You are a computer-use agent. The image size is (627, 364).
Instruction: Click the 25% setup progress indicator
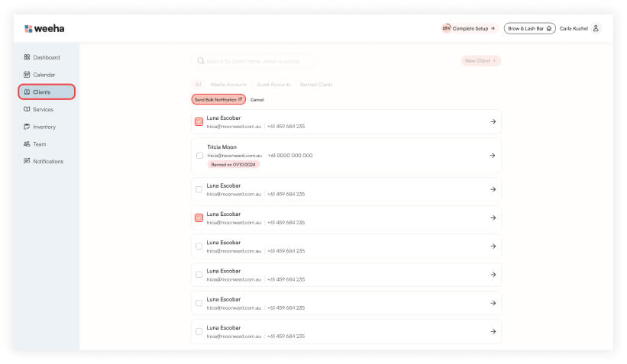446,28
